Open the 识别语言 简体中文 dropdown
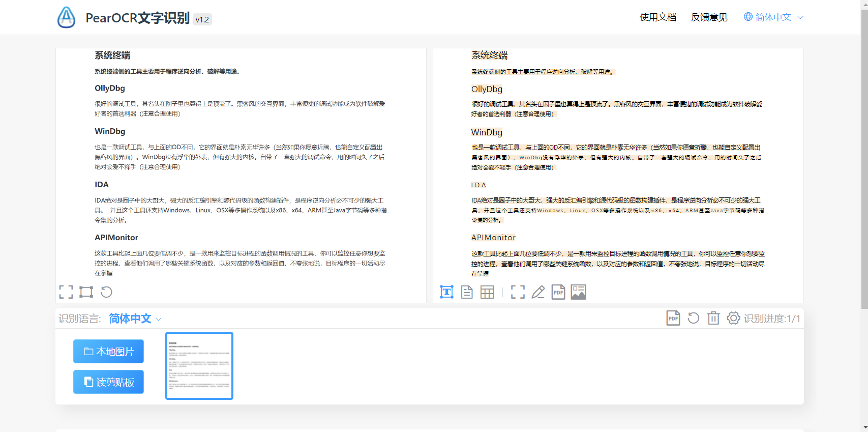 [x=135, y=319]
